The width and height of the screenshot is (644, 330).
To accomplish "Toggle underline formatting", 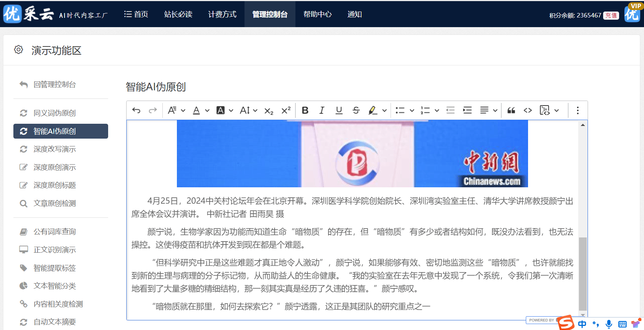I will (339, 110).
